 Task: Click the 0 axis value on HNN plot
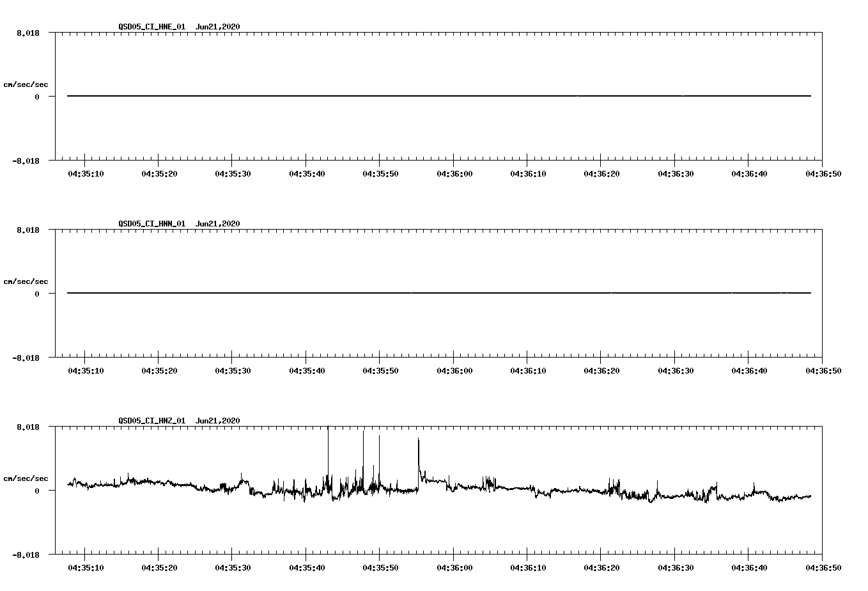(x=37, y=294)
